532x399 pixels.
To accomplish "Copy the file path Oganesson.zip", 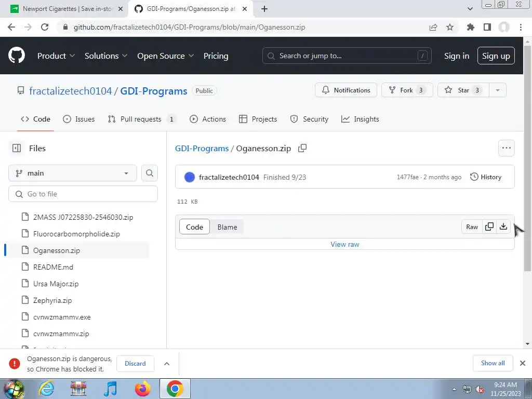I will pyautogui.click(x=302, y=148).
